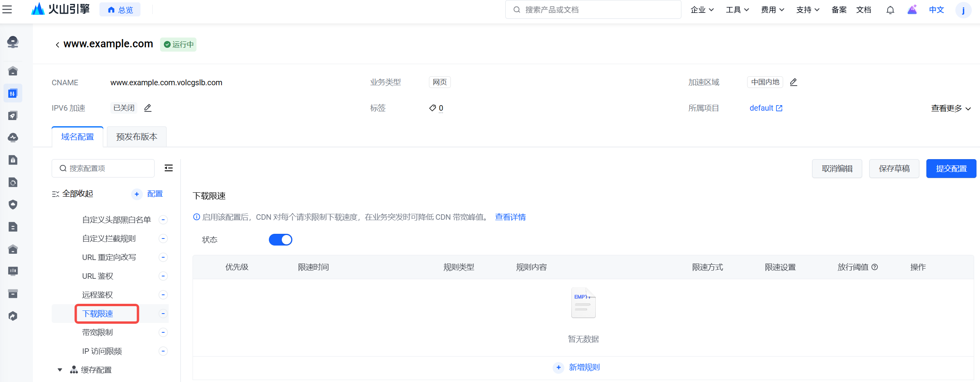Edit the acceleration region pencil icon
This screenshot has height=382, width=980.
[793, 82]
